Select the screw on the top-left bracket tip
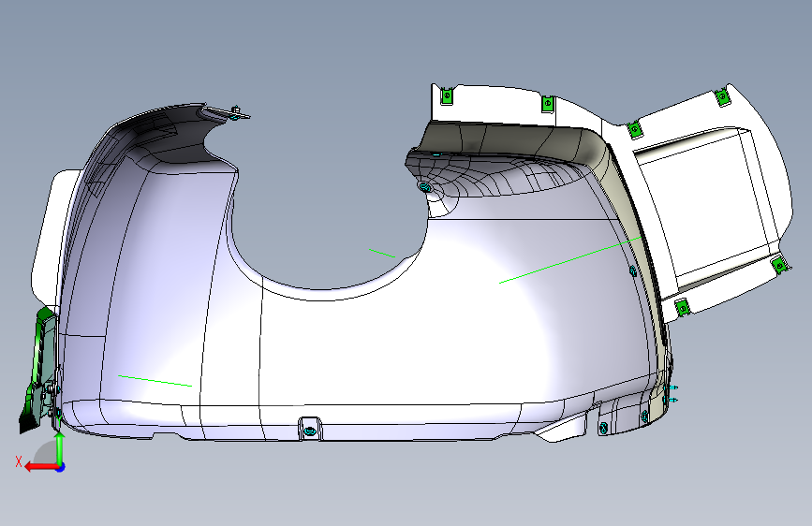This screenshot has height=526, width=812. click(236, 111)
